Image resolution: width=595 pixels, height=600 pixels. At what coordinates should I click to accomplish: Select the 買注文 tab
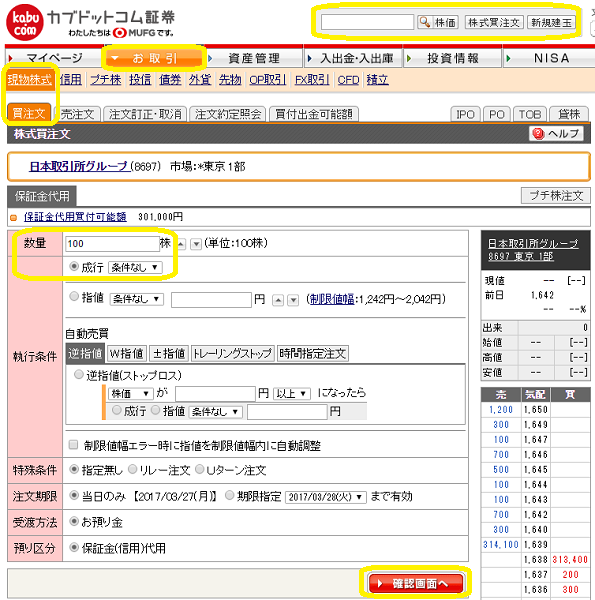[29, 113]
